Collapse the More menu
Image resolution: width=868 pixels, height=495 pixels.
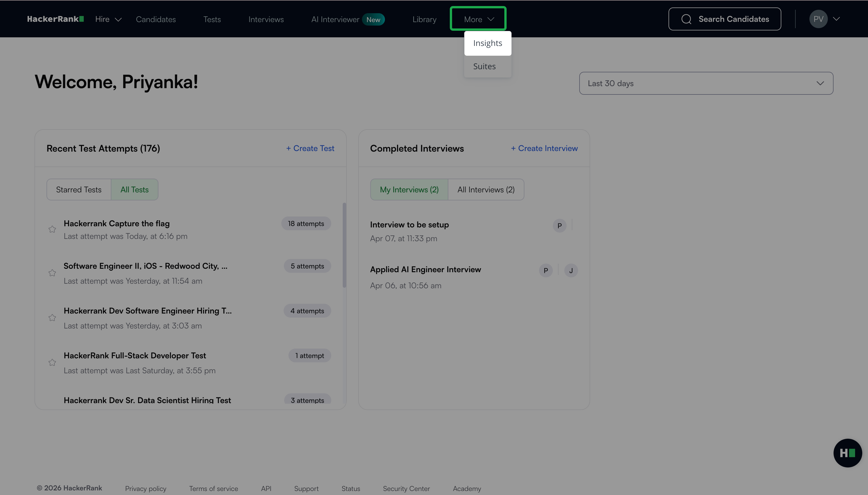click(x=478, y=19)
